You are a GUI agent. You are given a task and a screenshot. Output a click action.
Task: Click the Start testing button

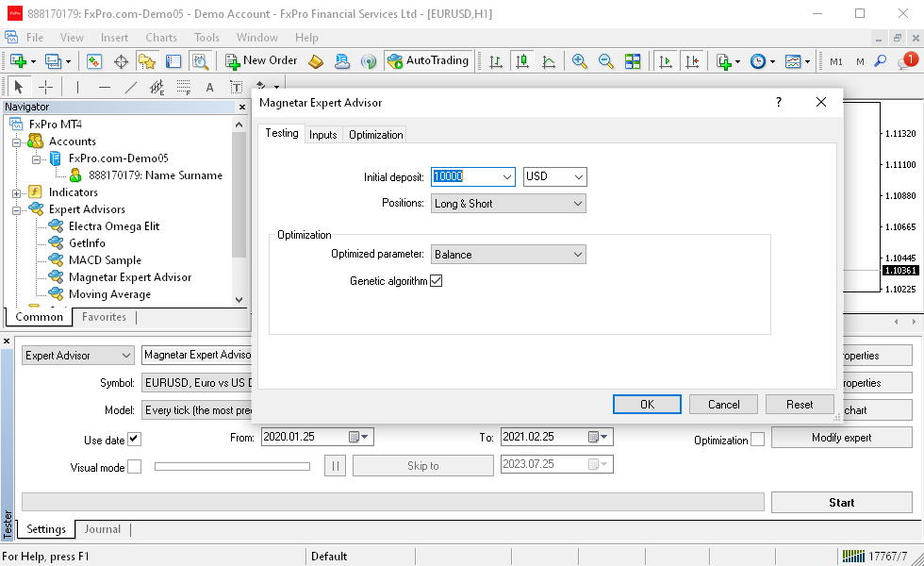841,502
